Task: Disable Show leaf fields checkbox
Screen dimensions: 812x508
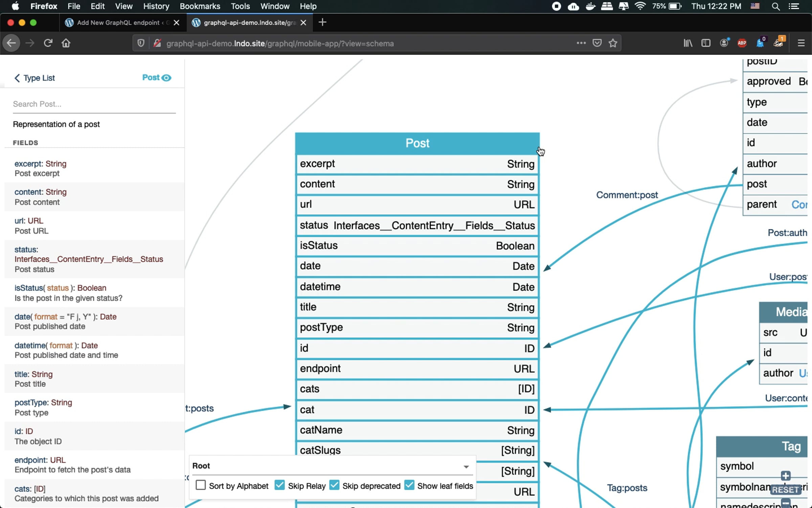Action: pyautogui.click(x=409, y=485)
